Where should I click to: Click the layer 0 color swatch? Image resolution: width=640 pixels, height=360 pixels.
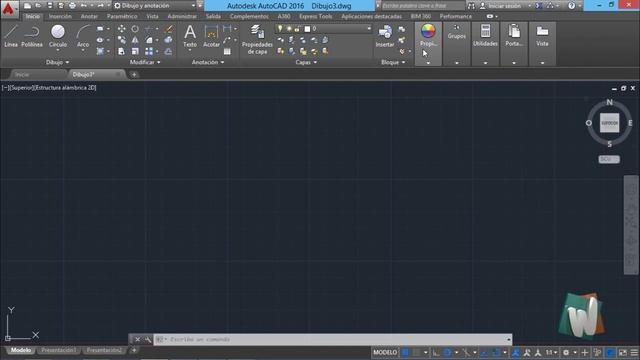click(x=307, y=29)
